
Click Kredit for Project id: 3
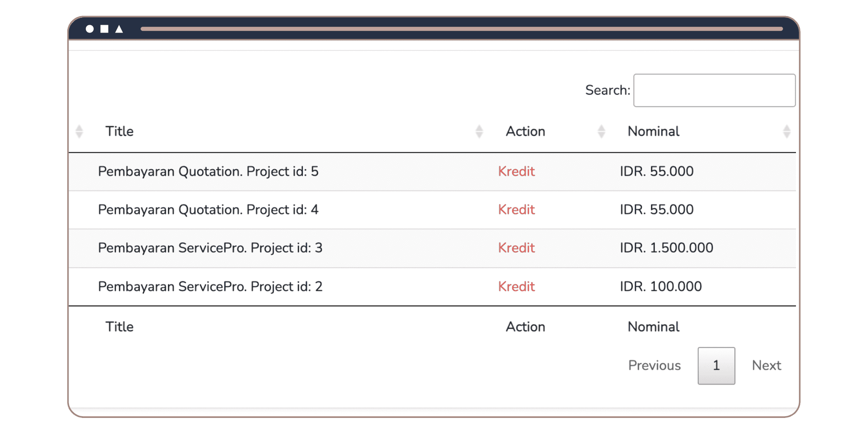point(516,248)
